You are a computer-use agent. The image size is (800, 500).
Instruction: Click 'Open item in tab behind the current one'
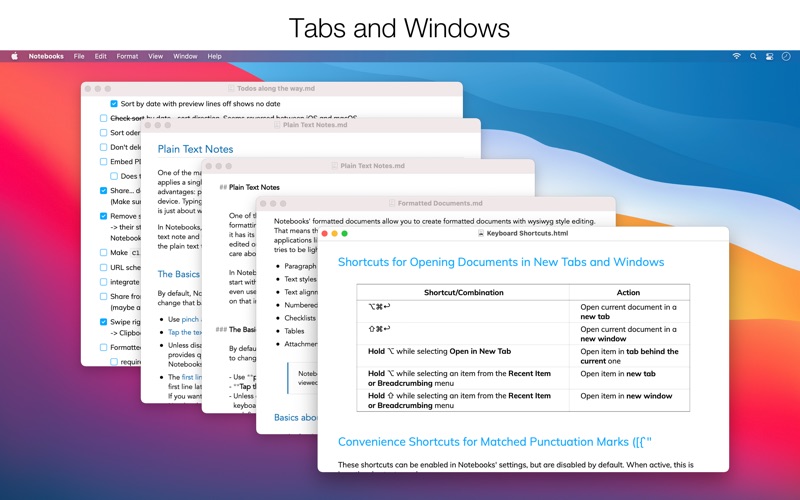click(629, 356)
